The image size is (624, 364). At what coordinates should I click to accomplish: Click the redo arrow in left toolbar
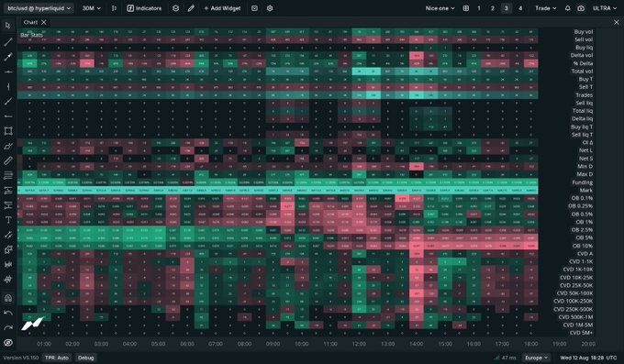[x=8, y=328]
